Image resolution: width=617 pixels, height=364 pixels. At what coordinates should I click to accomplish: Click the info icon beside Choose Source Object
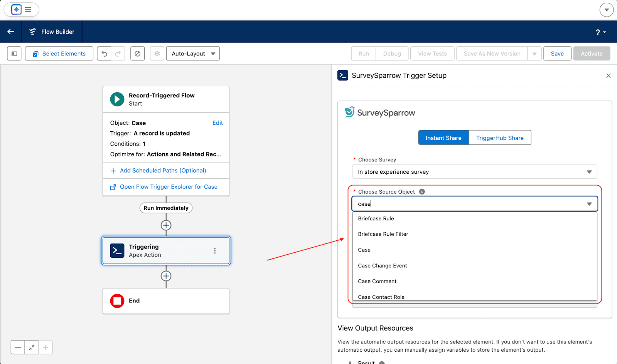(x=422, y=192)
